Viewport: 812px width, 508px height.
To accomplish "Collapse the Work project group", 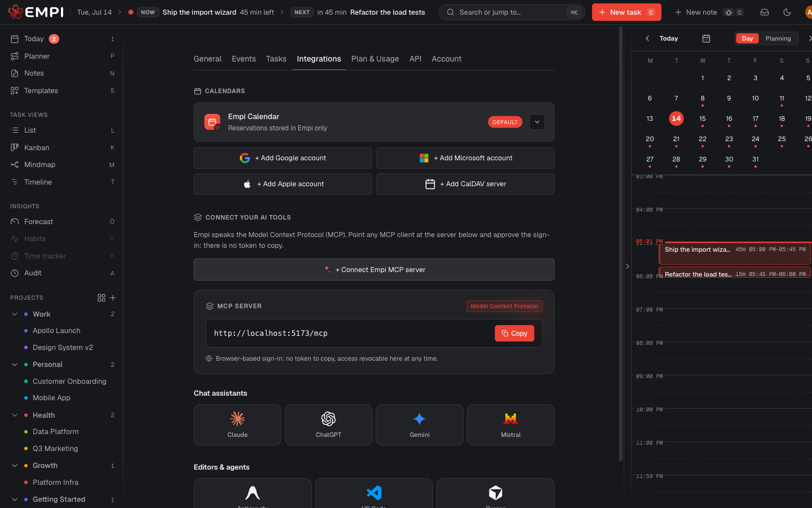I will point(15,314).
